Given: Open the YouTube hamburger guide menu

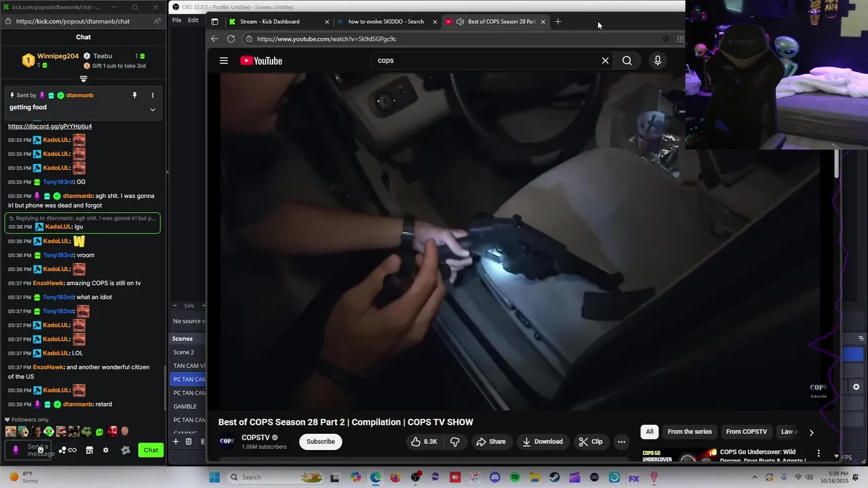Looking at the screenshot, I should [224, 60].
